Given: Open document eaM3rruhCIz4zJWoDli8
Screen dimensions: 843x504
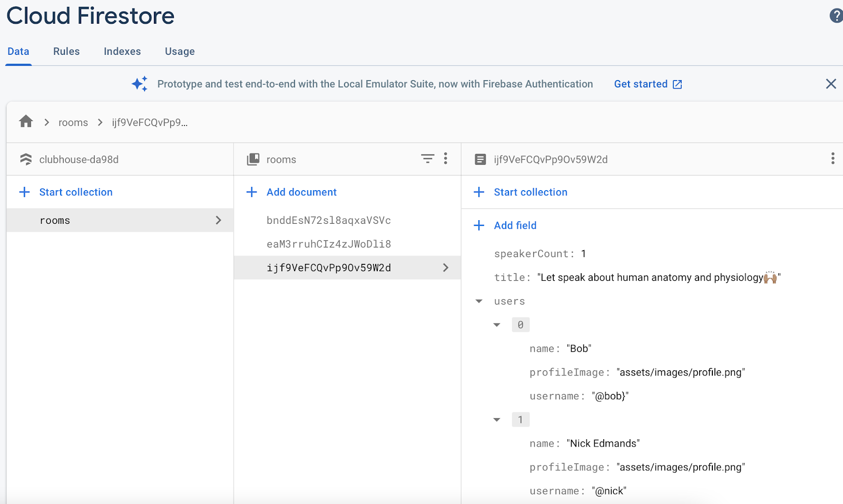Looking at the screenshot, I should click(329, 244).
